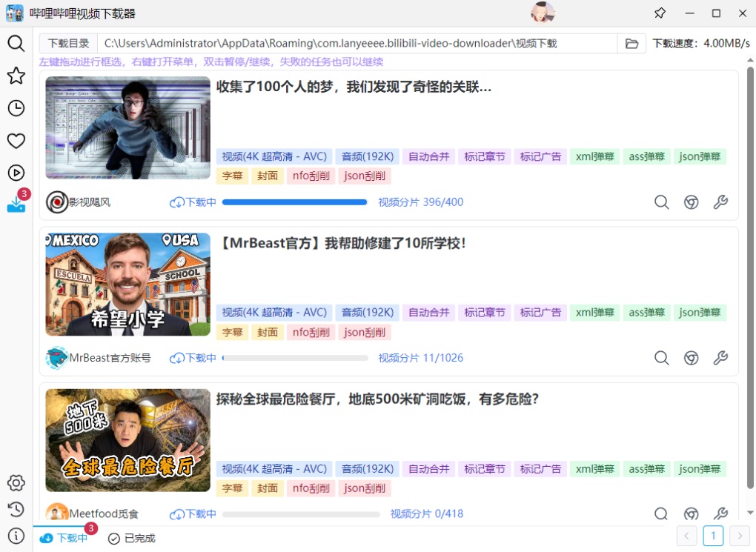Click 视频(4K 超高清 - AVC) tag on dreams video
The width and height of the screenshot is (756, 552).
[x=273, y=156]
